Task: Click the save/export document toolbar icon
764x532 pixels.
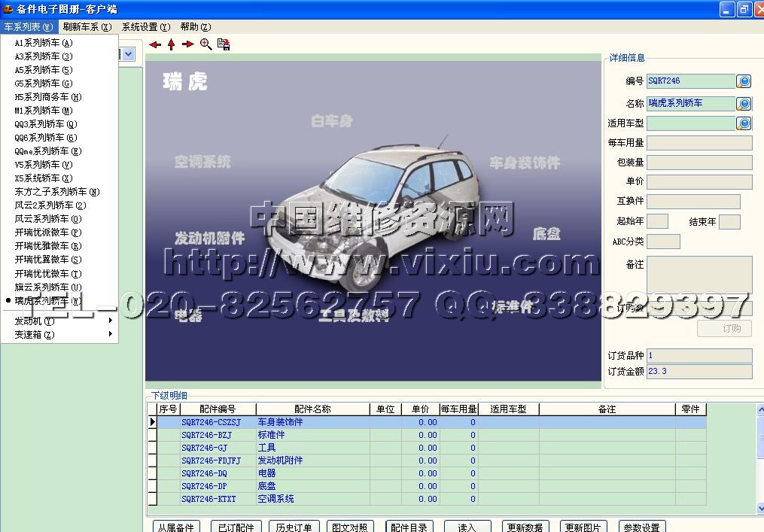Action: point(224,44)
